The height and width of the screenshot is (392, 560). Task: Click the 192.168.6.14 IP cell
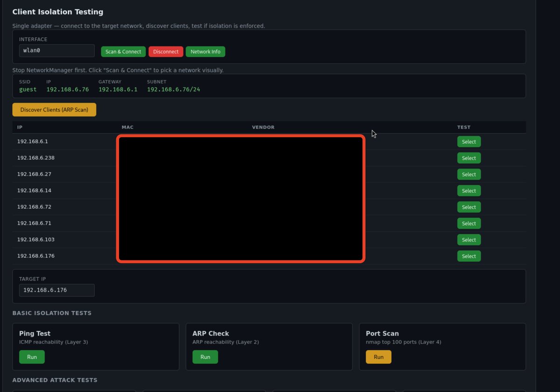(x=34, y=190)
